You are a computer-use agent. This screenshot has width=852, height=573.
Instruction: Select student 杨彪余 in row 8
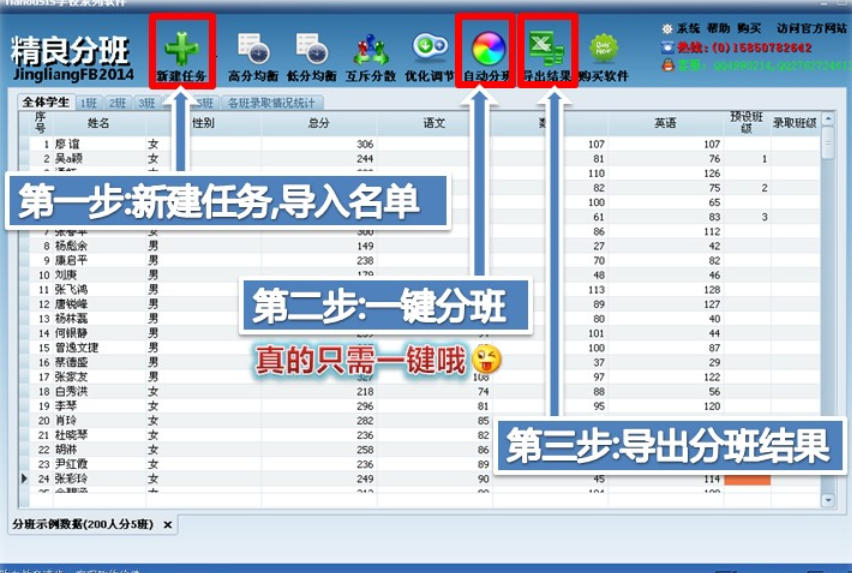71,246
